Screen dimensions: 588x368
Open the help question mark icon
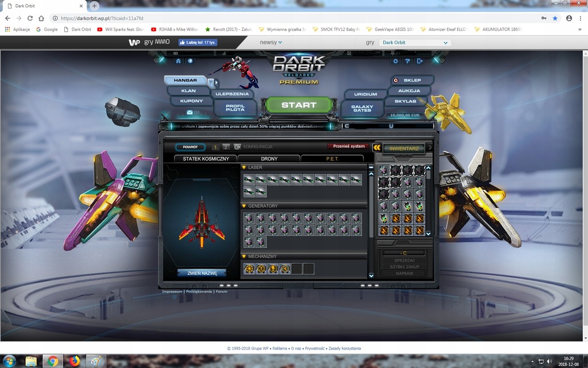pyautogui.click(x=407, y=61)
